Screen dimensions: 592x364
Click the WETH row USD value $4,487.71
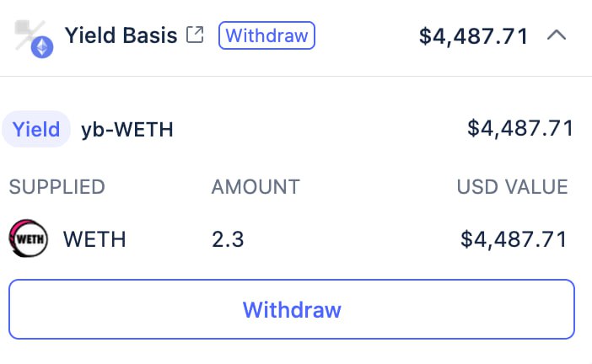click(x=514, y=239)
